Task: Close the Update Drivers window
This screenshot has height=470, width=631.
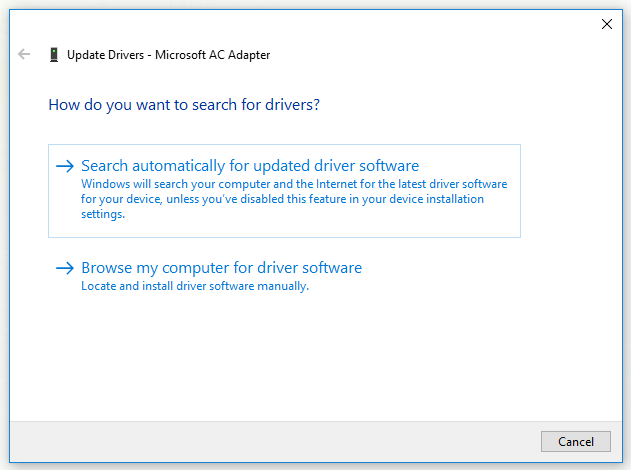Action: pyautogui.click(x=606, y=24)
